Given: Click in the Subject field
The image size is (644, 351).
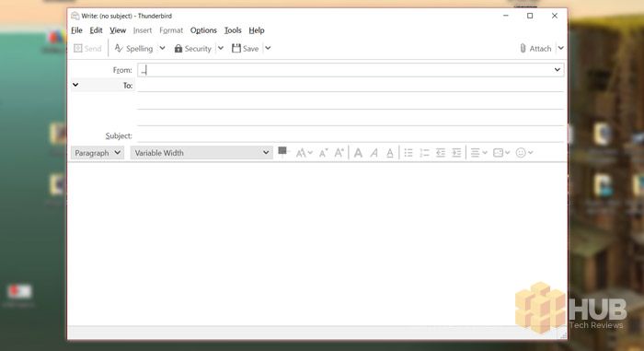Looking at the screenshot, I should [x=350, y=135].
